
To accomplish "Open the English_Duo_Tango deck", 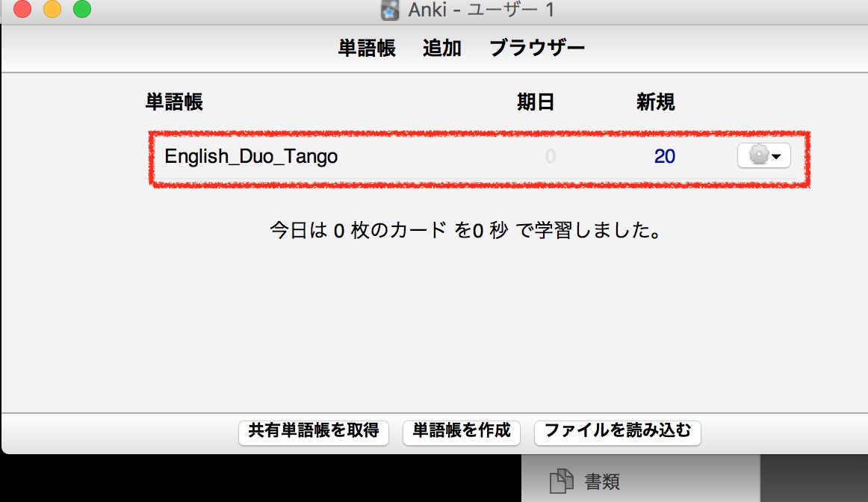I will (x=251, y=157).
